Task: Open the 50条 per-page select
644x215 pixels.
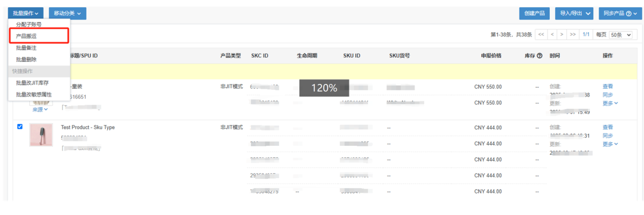Action: coord(621,35)
